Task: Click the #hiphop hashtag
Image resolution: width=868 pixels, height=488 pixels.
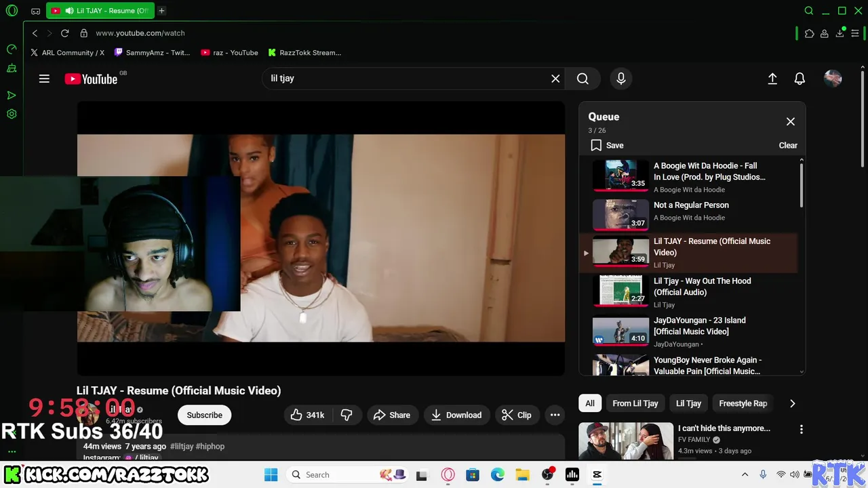Action: [210, 447]
